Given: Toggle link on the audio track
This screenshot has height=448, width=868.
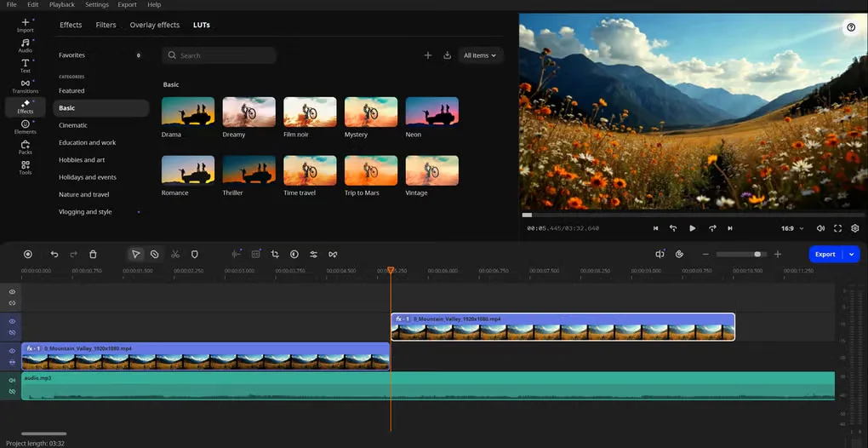Looking at the screenshot, I should click(12, 392).
